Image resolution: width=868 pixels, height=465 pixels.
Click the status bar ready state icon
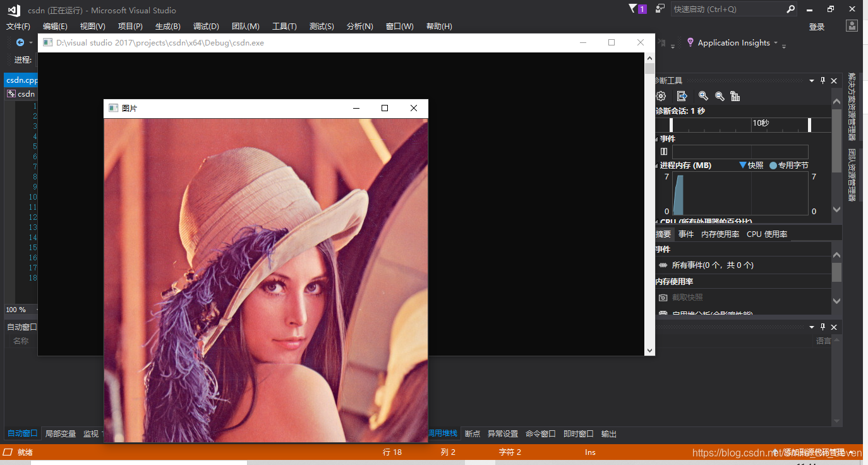coord(8,452)
